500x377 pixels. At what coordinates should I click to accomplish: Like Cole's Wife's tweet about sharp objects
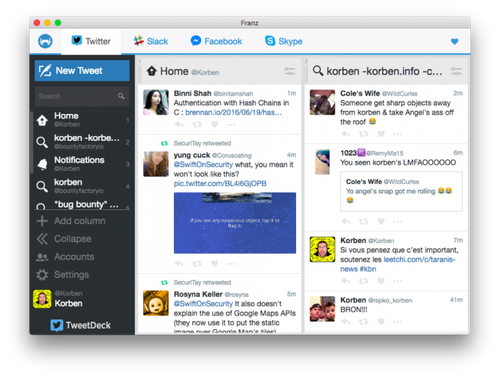click(381, 134)
